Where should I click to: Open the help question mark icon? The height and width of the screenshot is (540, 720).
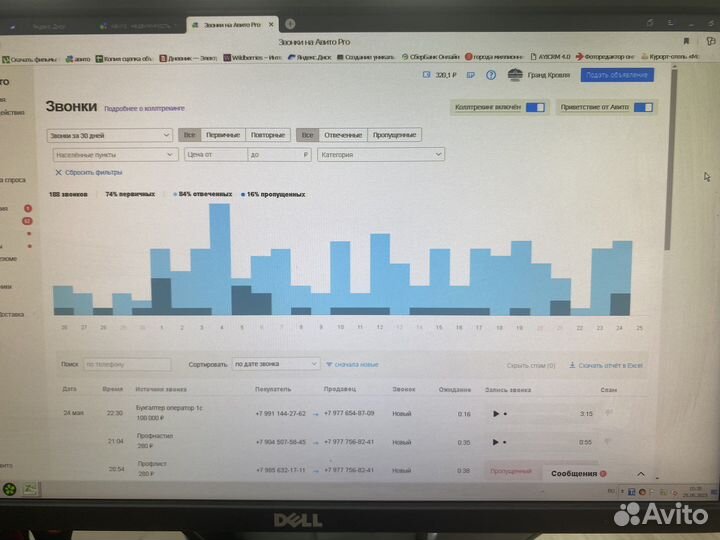point(491,75)
